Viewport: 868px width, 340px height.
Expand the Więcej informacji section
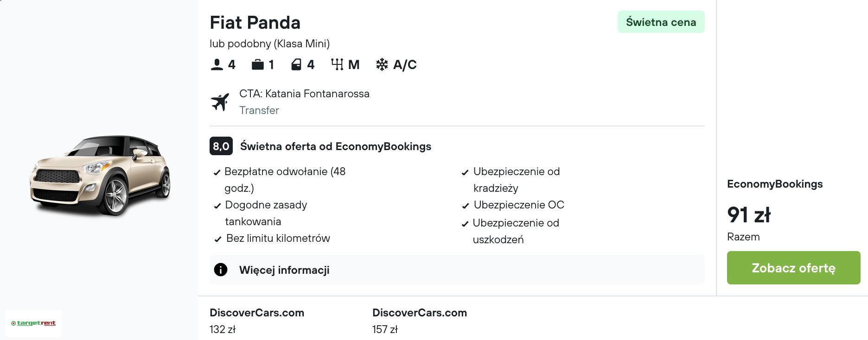coord(284,270)
